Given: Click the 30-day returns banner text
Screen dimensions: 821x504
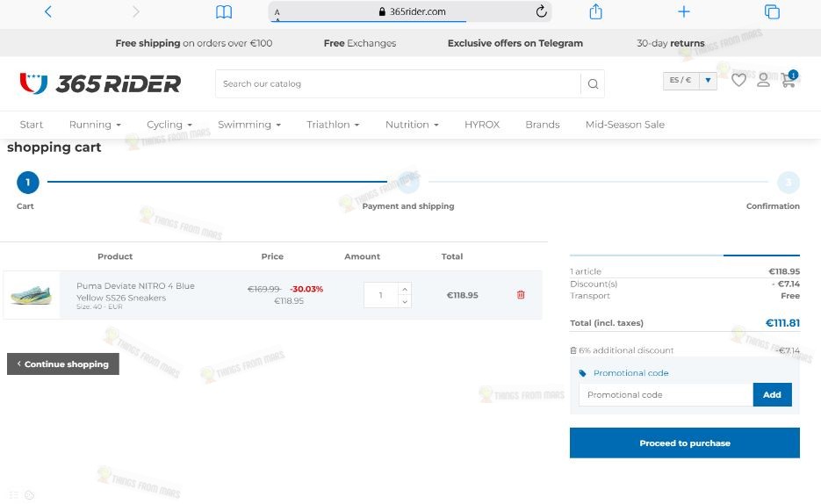Looking at the screenshot, I should pos(671,43).
